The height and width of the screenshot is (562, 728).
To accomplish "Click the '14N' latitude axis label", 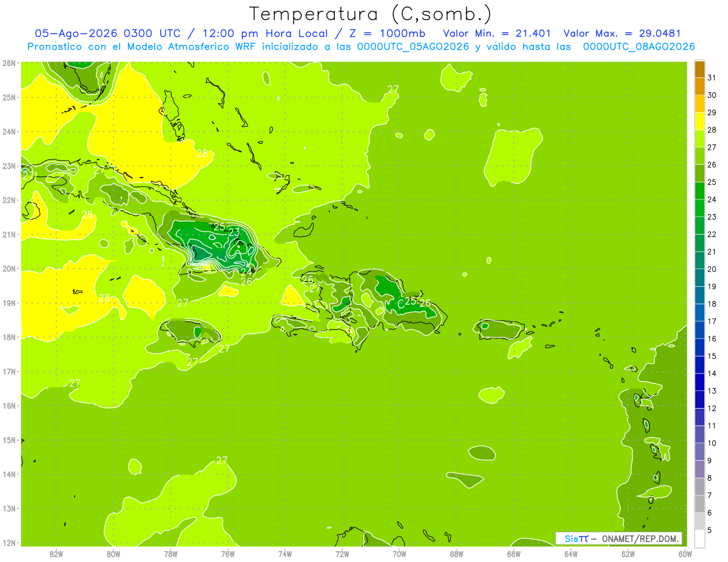I will click(9, 474).
